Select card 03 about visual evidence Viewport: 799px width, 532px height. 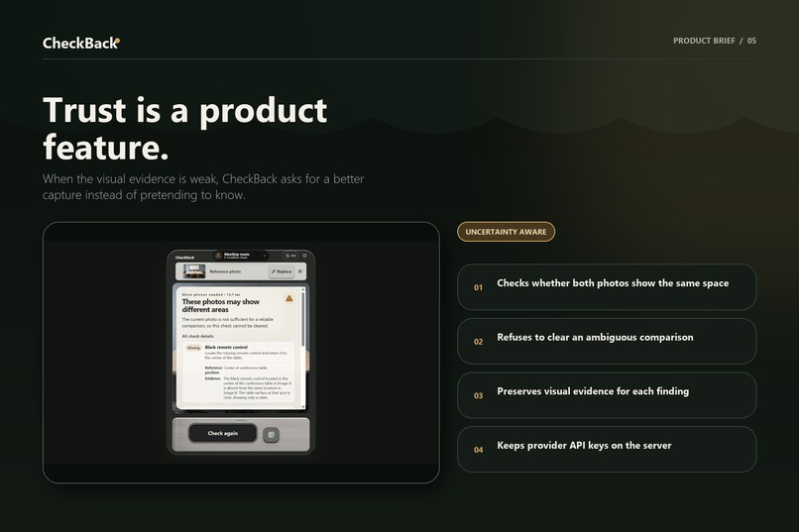coord(607,395)
